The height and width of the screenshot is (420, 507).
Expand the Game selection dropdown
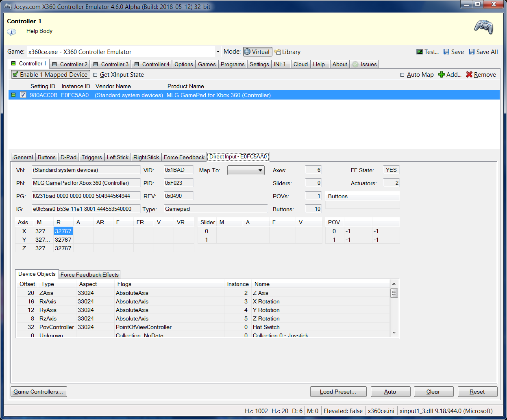218,52
